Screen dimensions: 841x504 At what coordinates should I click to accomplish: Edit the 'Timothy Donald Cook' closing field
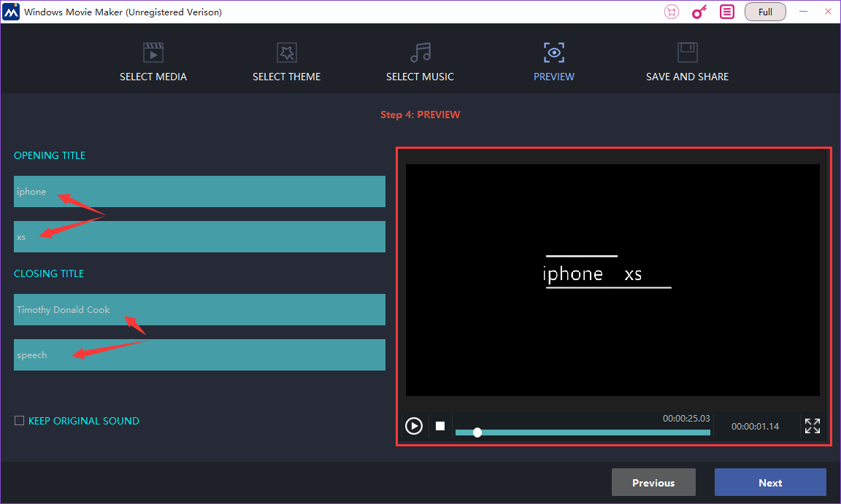[199, 309]
